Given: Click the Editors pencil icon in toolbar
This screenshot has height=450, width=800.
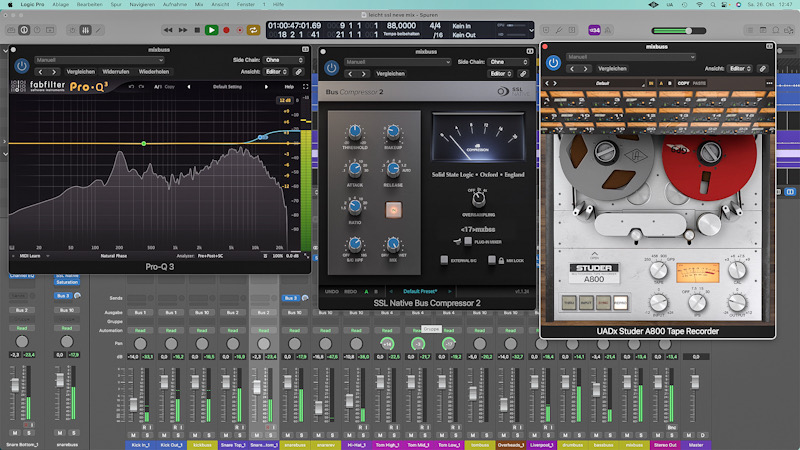Looking at the screenshot, I should [x=98, y=30].
